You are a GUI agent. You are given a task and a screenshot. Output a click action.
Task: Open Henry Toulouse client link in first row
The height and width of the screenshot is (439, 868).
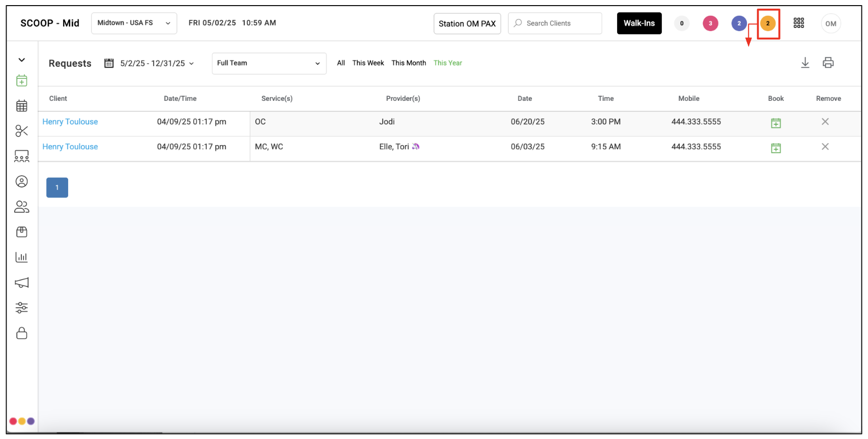click(70, 122)
